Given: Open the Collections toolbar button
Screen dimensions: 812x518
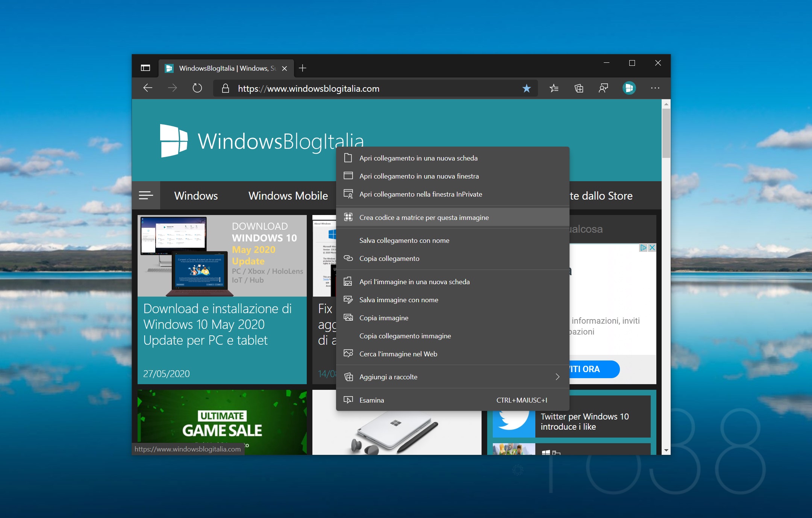Looking at the screenshot, I should click(x=579, y=88).
